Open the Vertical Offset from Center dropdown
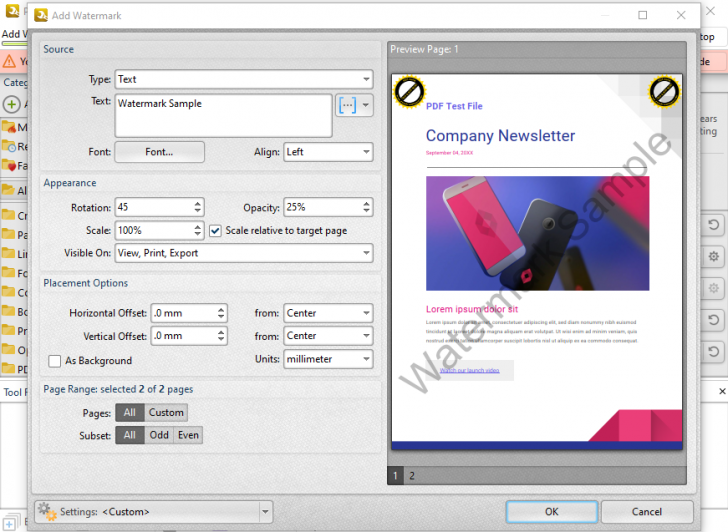This screenshot has width=728, height=532. pyautogui.click(x=328, y=336)
